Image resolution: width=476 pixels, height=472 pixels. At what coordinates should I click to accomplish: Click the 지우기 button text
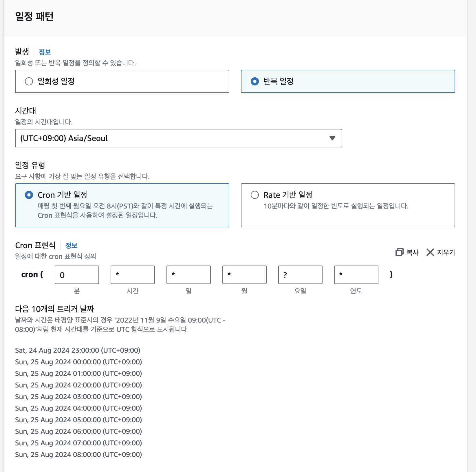coord(446,253)
